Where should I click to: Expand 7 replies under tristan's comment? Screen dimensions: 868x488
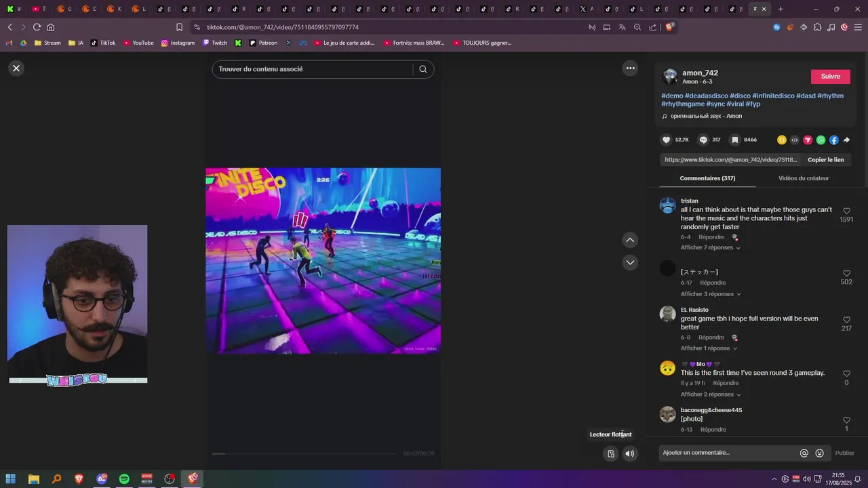pos(710,248)
